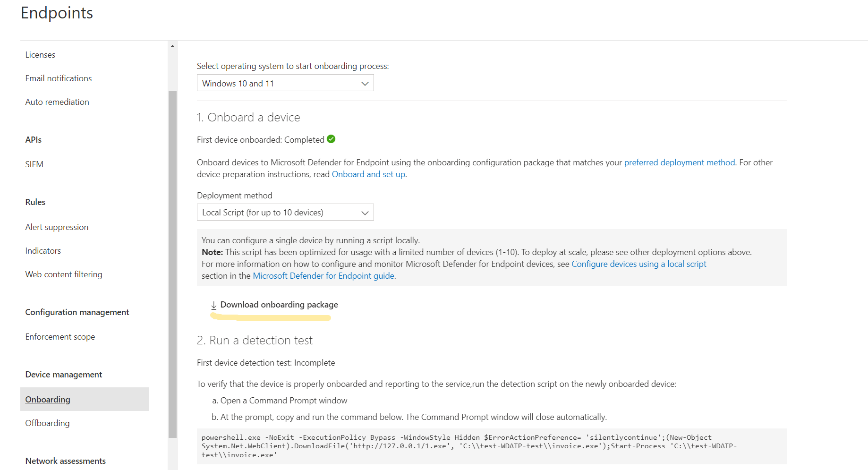Click the Configuration management heading
The height and width of the screenshot is (470, 868).
[x=77, y=312]
